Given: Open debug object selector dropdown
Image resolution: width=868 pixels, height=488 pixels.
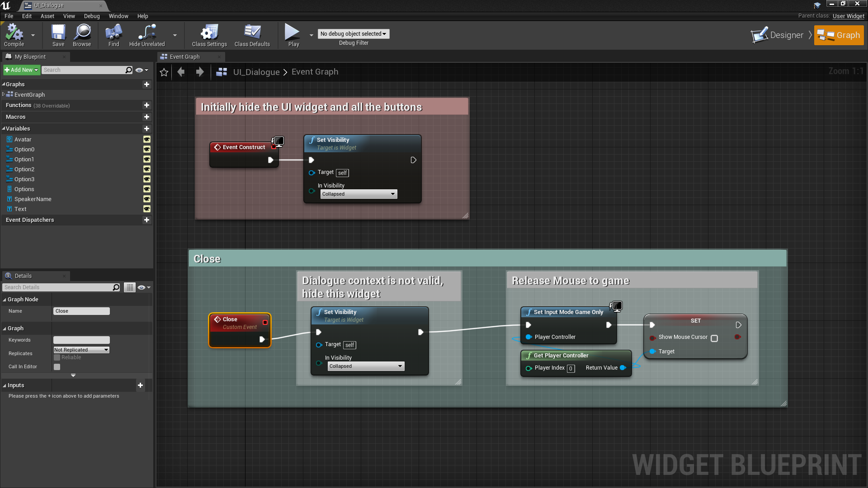Looking at the screenshot, I should [x=354, y=34].
